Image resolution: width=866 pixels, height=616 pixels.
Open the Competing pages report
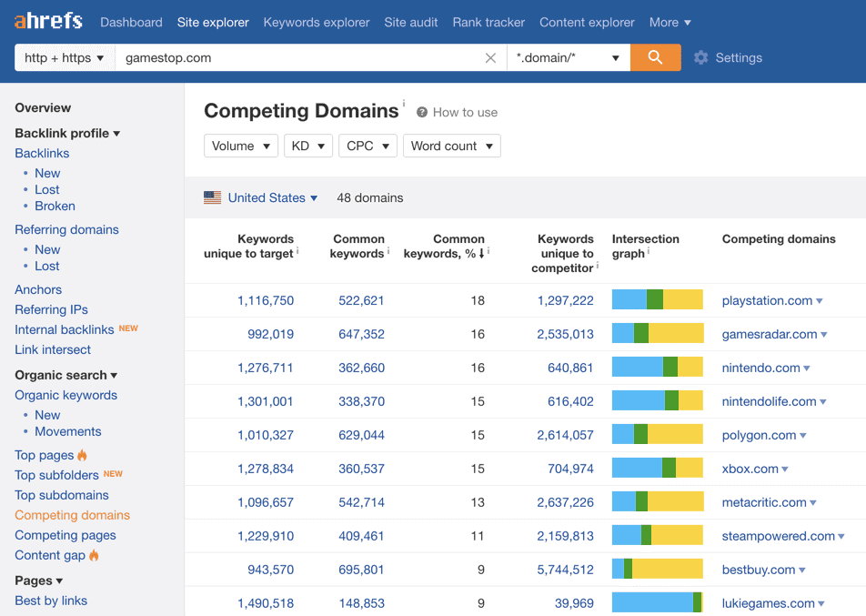tap(65, 535)
